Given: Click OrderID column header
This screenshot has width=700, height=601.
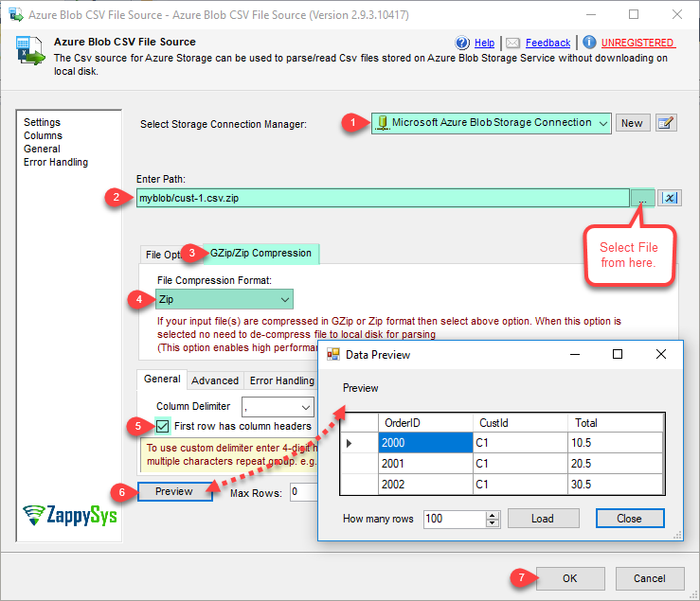Looking at the screenshot, I should point(426,422).
